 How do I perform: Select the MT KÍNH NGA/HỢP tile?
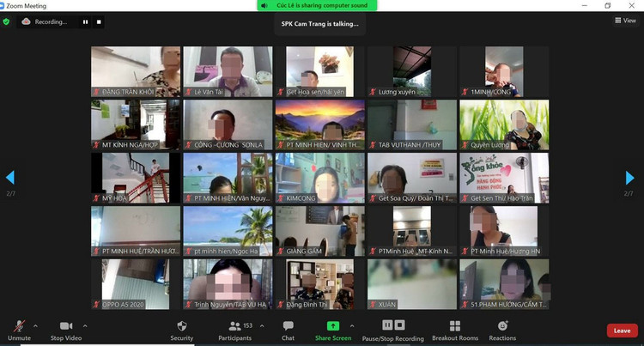[136, 124]
